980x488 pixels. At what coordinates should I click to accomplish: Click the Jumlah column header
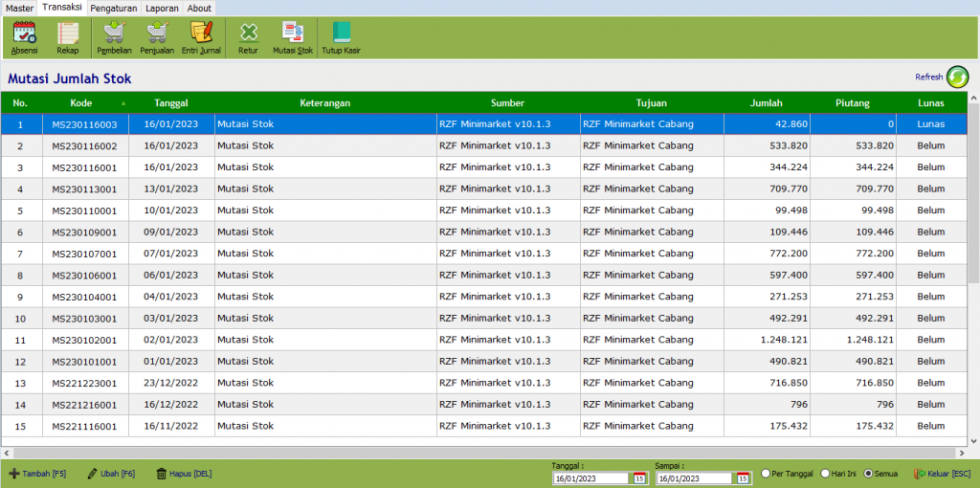point(767,103)
